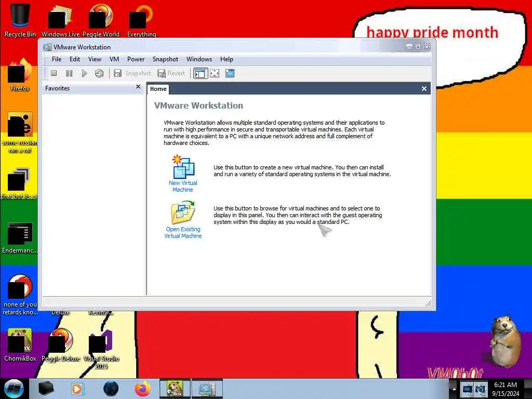The height and width of the screenshot is (399, 532).
Task: Close the Home tab with the X
Action: 424,88
